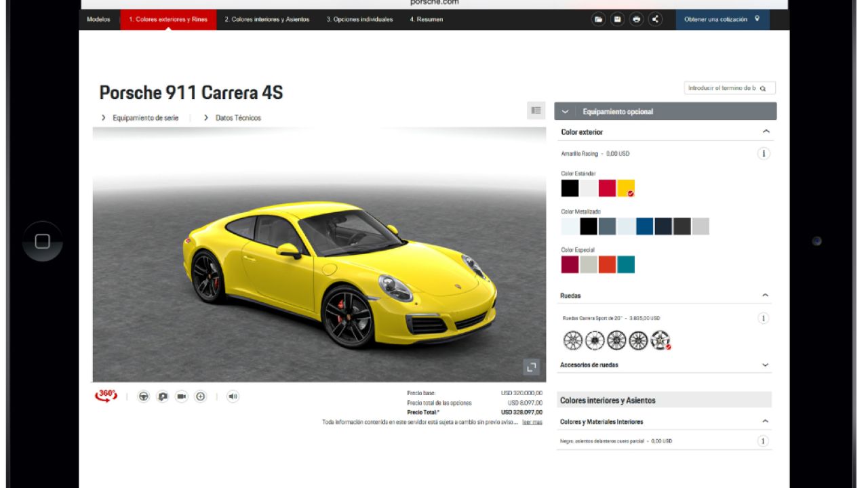
Task: Select the yellow Amarillo Racing swatch
Action: pos(626,188)
